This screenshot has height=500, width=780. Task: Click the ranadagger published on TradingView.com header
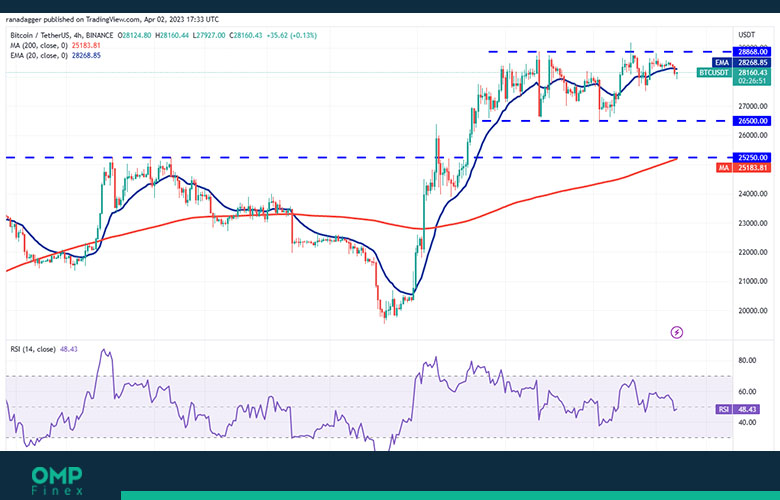click(112, 19)
